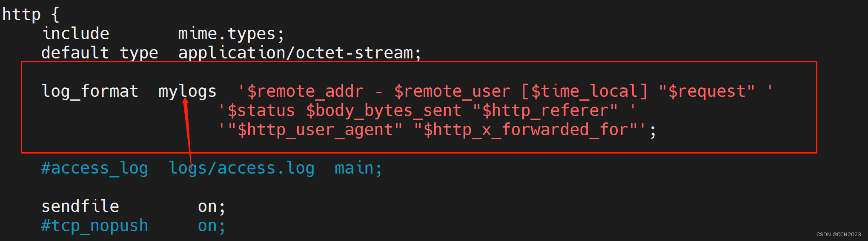Click the 'sendfile' directive
This screenshot has width=868, height=241.
80,206
